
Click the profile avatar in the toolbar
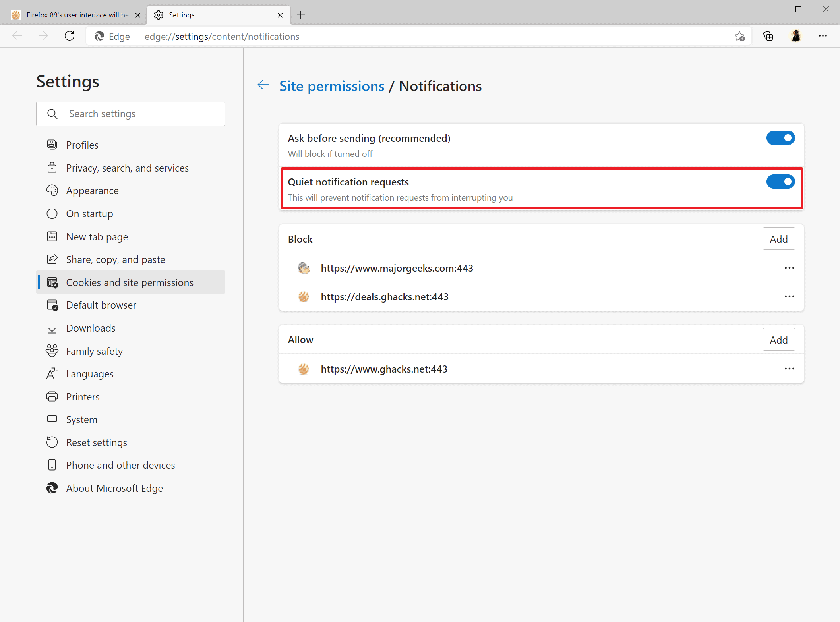tap(796, 36)
